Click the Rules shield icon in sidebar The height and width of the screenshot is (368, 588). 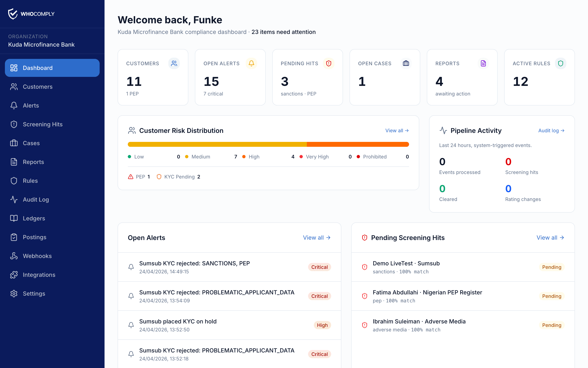click(x=14, y=181)
